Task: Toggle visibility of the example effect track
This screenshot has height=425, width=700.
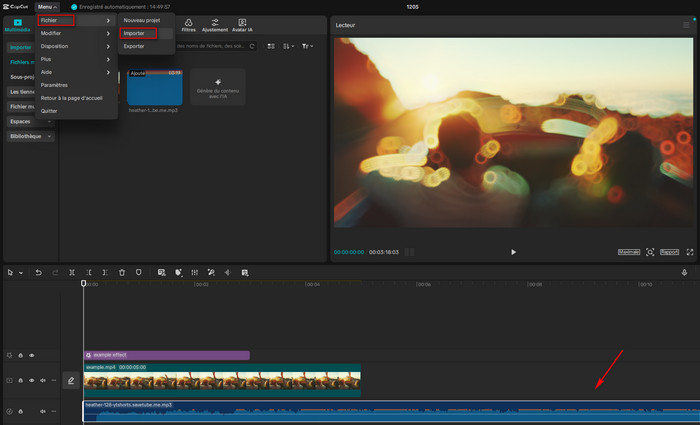Action: pyautogui.click(x=31, y=355)
